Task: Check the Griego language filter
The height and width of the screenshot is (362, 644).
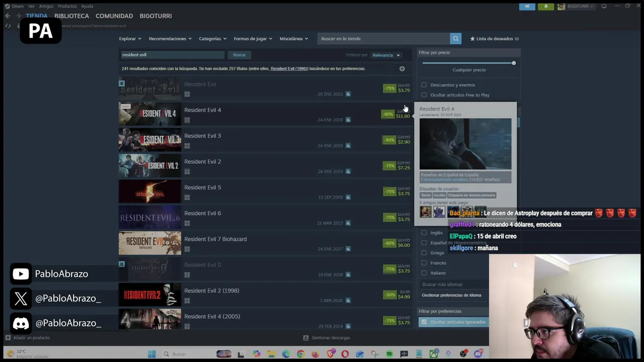Action: click(x=424, y=253)
